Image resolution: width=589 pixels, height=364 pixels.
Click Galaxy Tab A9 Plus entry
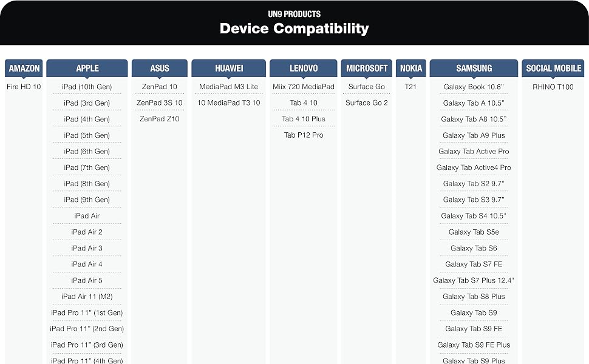tap(474, 135)
